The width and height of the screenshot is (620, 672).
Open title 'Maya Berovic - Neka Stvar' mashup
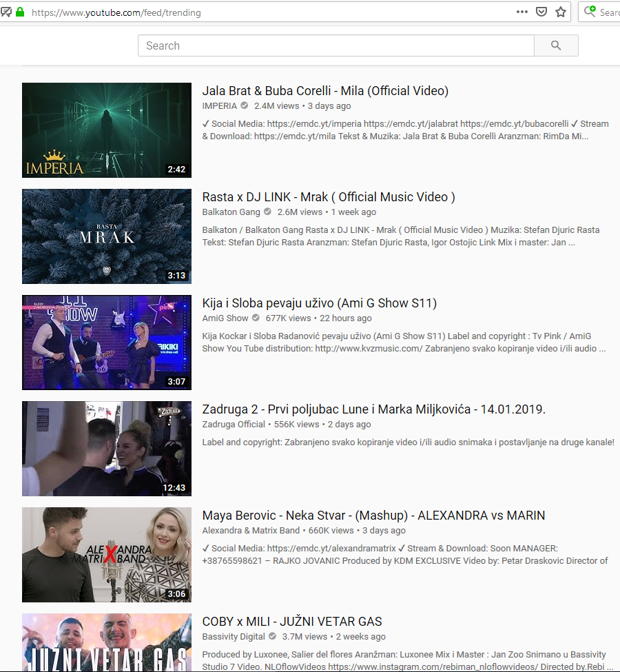(373, 516)
